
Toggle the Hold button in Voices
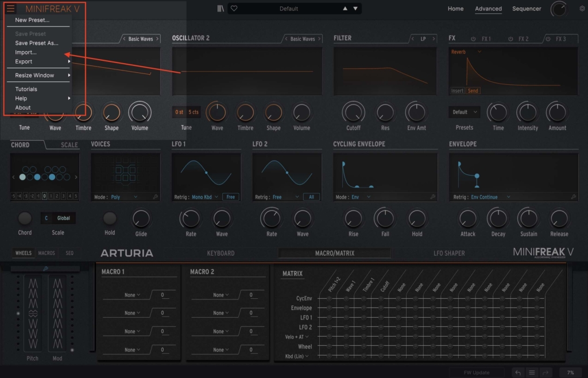tap(110, 219)
